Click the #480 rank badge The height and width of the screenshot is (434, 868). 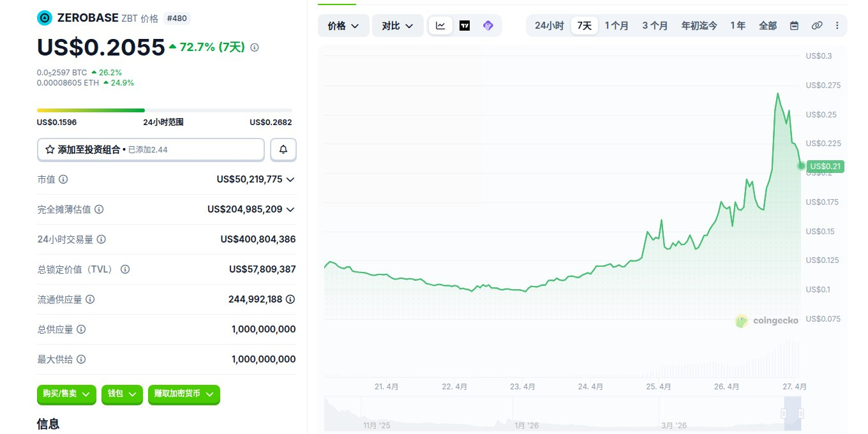click(x=177, y=19)
